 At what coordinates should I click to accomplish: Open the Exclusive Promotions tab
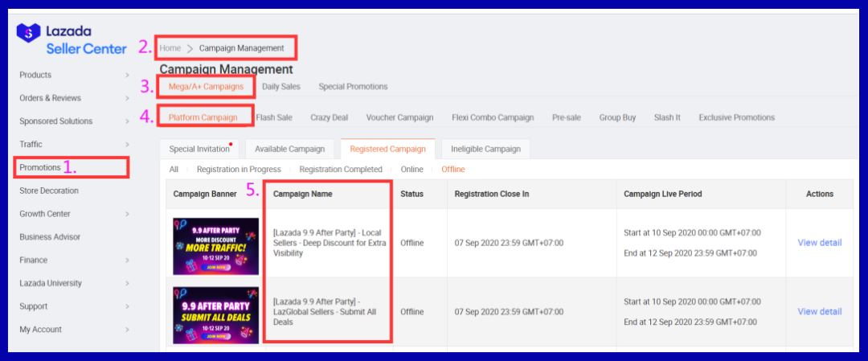point(737,117)
